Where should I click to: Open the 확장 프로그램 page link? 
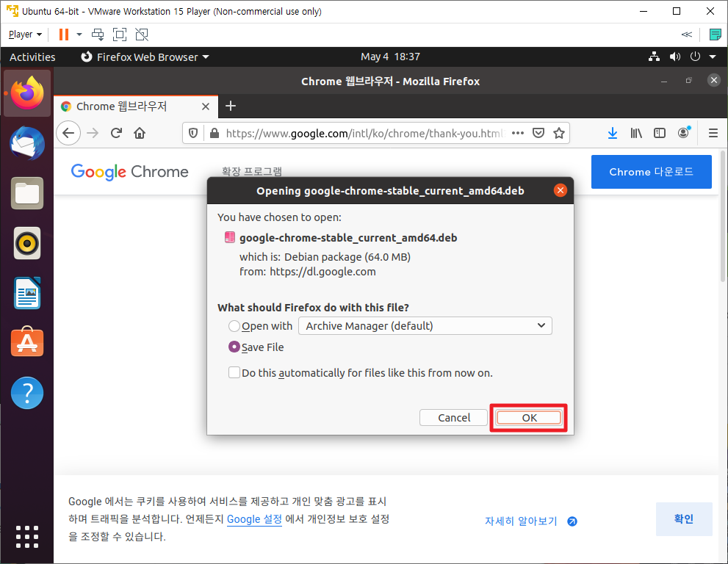tap(252, 172)
